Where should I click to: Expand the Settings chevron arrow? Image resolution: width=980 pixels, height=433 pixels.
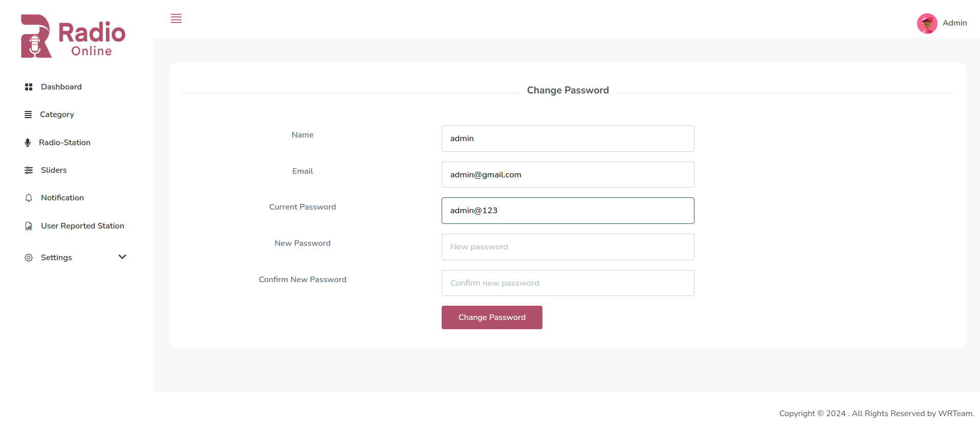(122, 257)
